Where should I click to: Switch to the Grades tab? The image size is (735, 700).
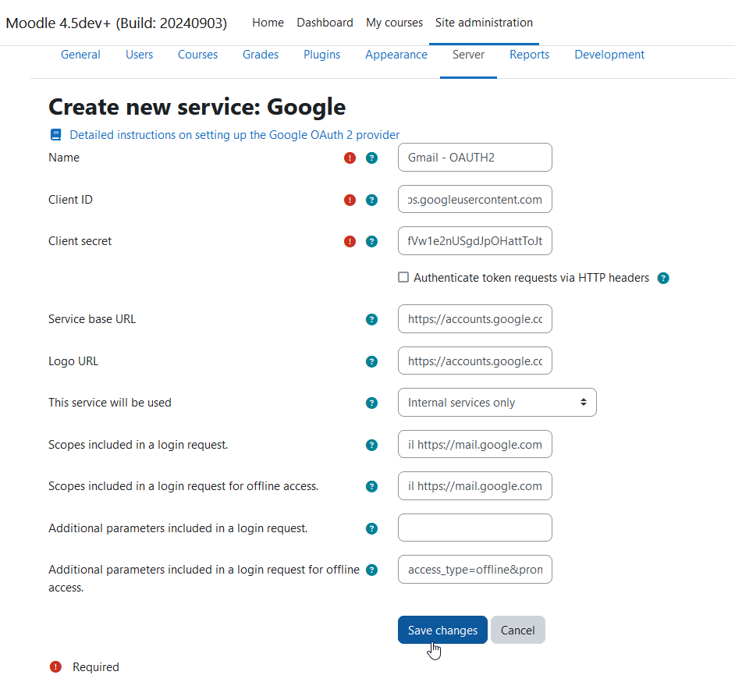(261, 55)
